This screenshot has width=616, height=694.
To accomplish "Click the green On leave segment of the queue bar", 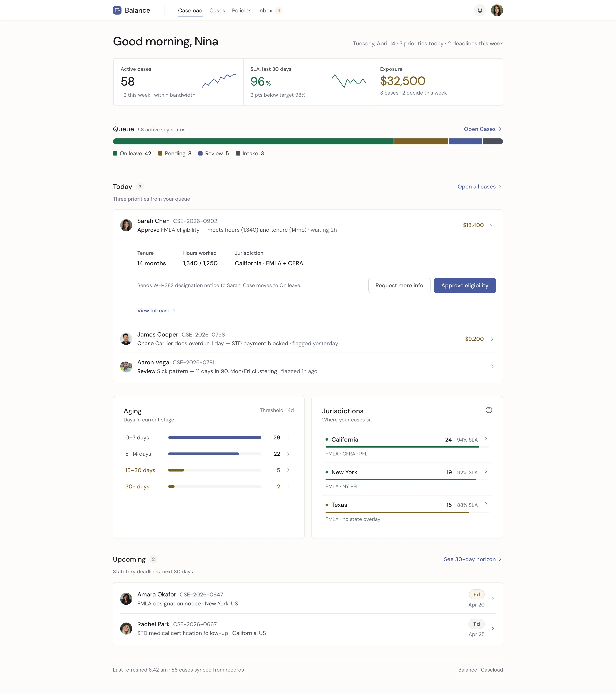I will [253, 141].
